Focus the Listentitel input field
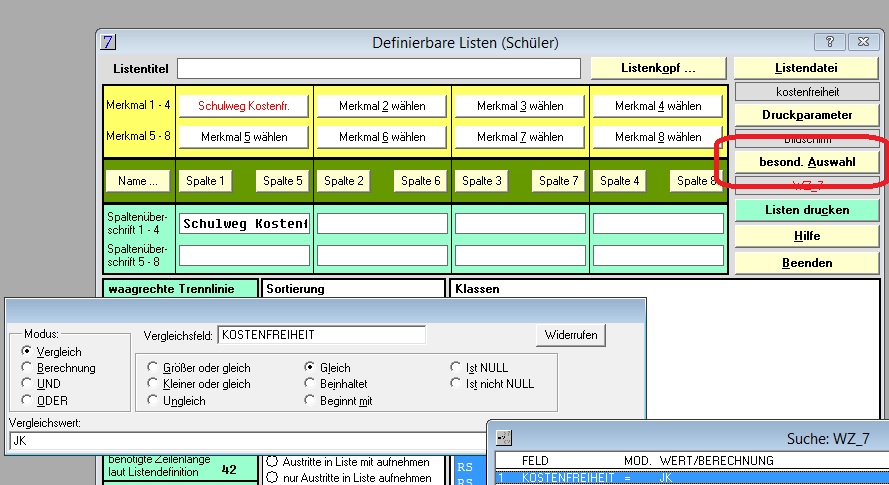Screen dimensions: 889x485 click(379, 69)
